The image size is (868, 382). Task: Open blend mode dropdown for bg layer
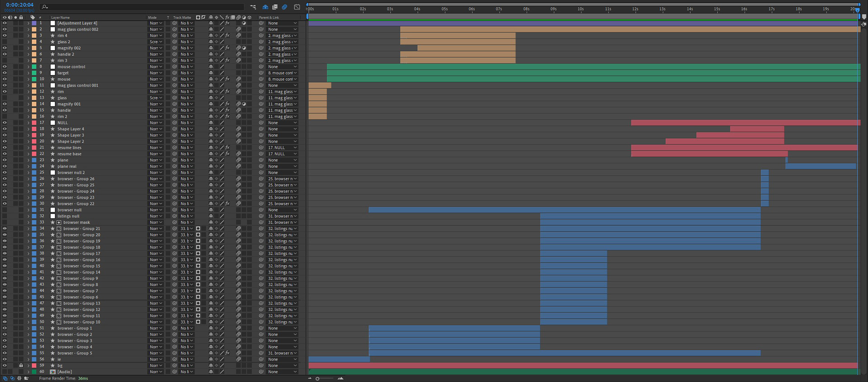(x=156, y=366)
